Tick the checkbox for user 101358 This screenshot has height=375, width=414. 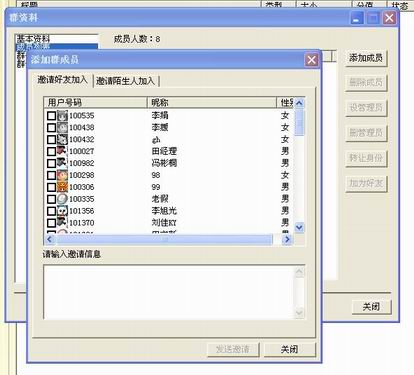(51, 211)
